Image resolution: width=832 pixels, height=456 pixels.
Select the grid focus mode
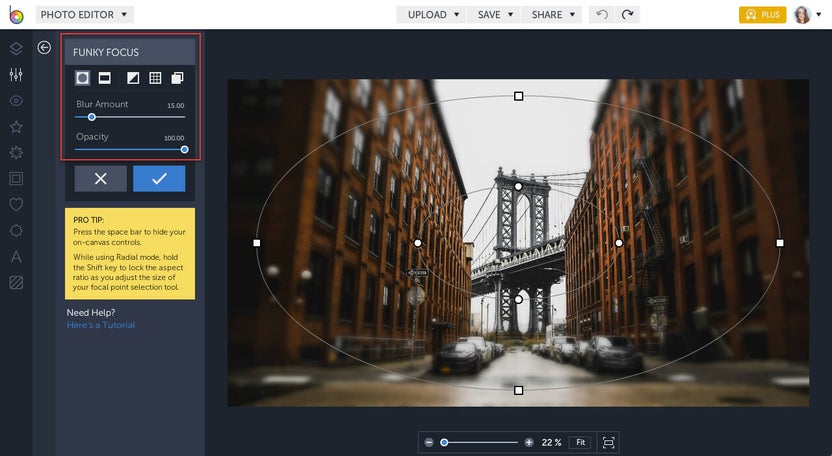[155, 78]
